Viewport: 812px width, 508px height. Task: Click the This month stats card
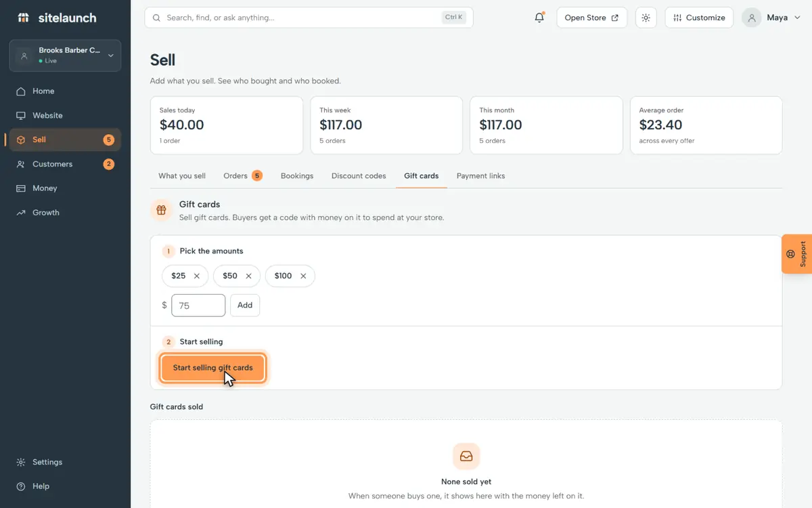[x=546, y=125]
